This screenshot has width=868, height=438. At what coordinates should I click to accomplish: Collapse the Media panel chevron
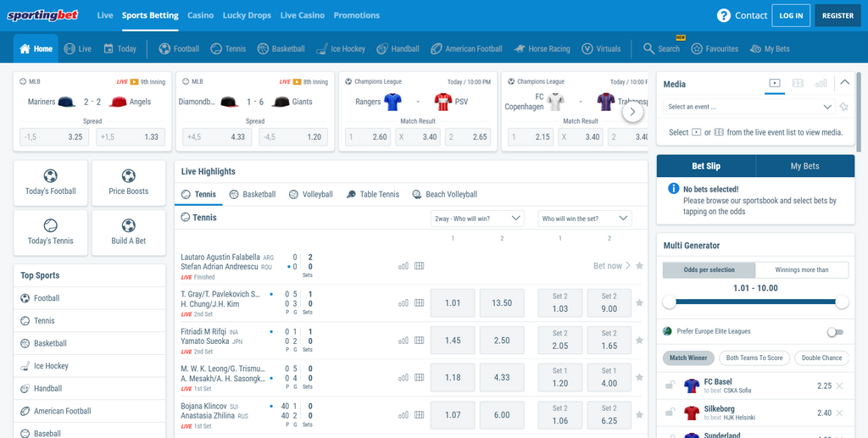click(844, 83)
